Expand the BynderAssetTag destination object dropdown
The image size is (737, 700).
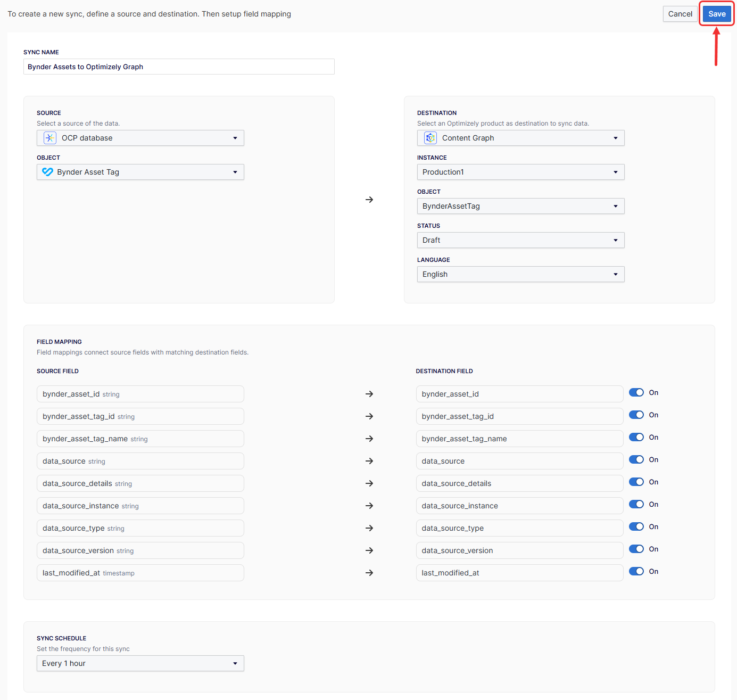pyautogui.click(x=521, y=206)
